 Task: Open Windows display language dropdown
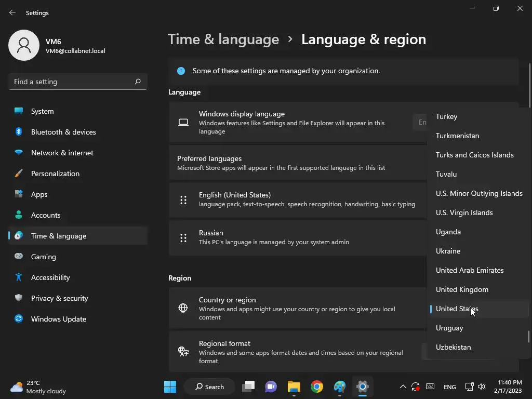(420, 122)
